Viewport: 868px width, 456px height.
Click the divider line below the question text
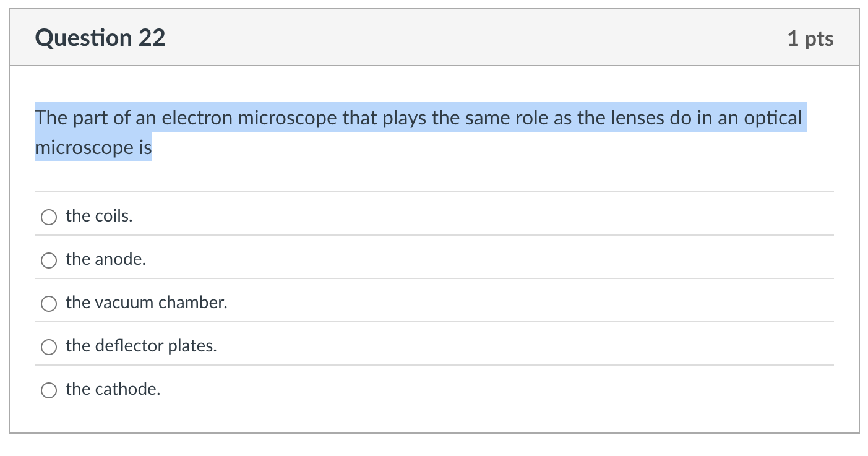pyautogui.click(x=433, y=192)
